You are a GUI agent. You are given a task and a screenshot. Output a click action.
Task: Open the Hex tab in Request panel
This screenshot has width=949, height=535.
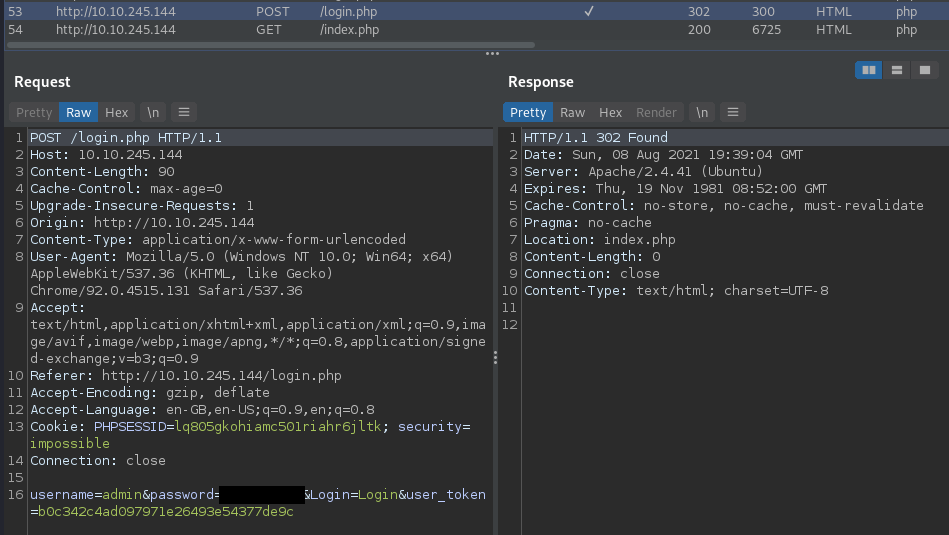(117, 113)
